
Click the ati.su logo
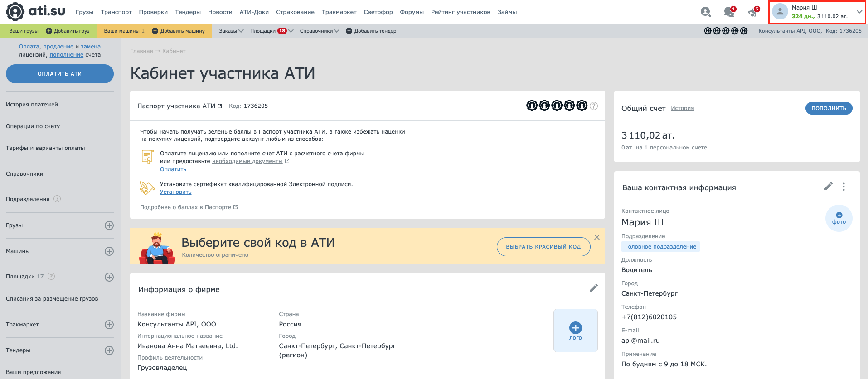[x=35, y=12]
